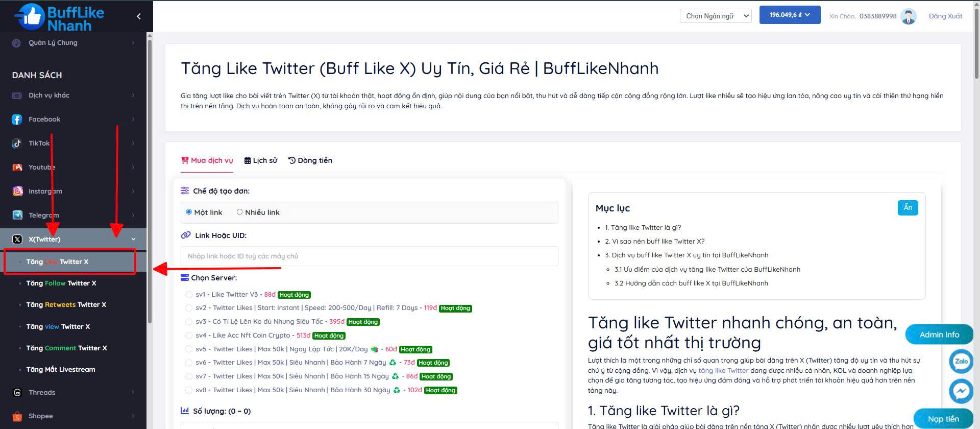The image size is (980, 429).
Task: Open link 1. Tăng like Twitter là gì?
Action: click(x=643, y=228)
